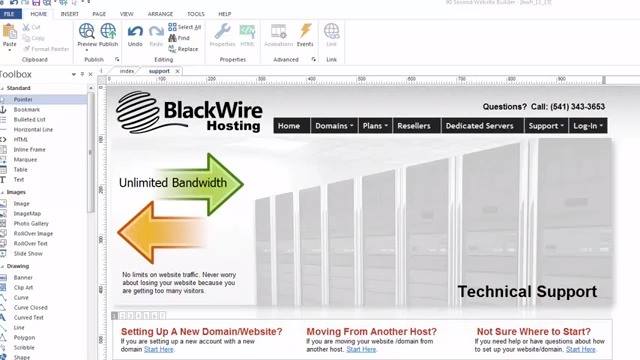640x360 pixels.
Task: Click the Start Here link under Moving From Another Host
Action: click(x=361, y=349)
